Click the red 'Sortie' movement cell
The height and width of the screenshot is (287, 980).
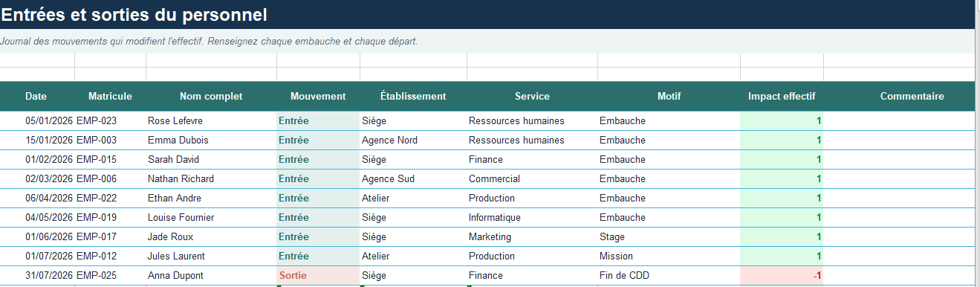point(318,275)
